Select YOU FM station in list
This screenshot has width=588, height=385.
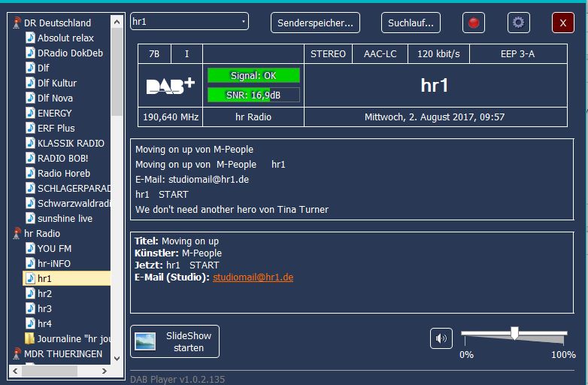54,248
